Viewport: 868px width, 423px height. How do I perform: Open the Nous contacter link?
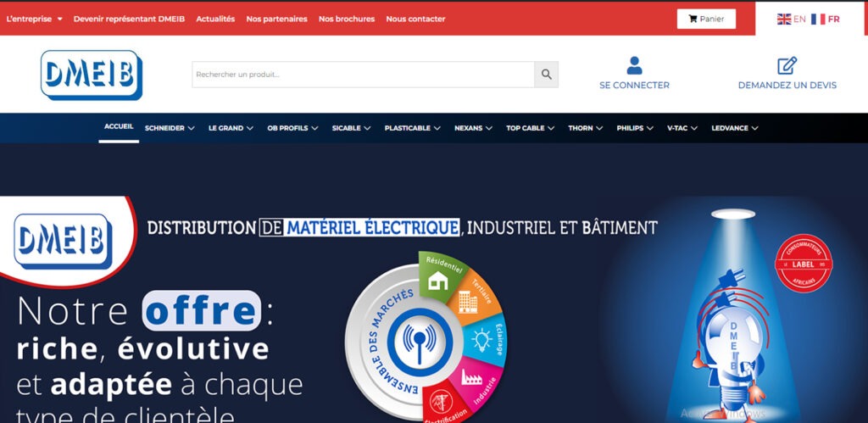click(415, 19)
